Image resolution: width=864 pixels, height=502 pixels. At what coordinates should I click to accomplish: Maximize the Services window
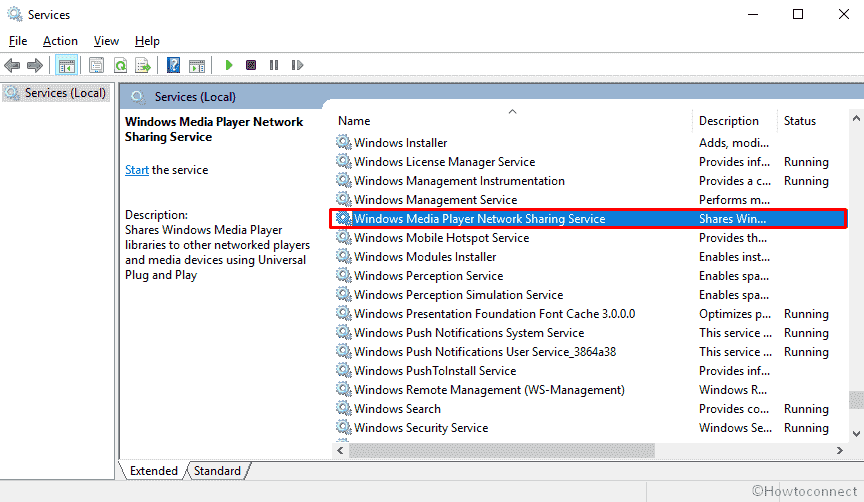[798, 14]
